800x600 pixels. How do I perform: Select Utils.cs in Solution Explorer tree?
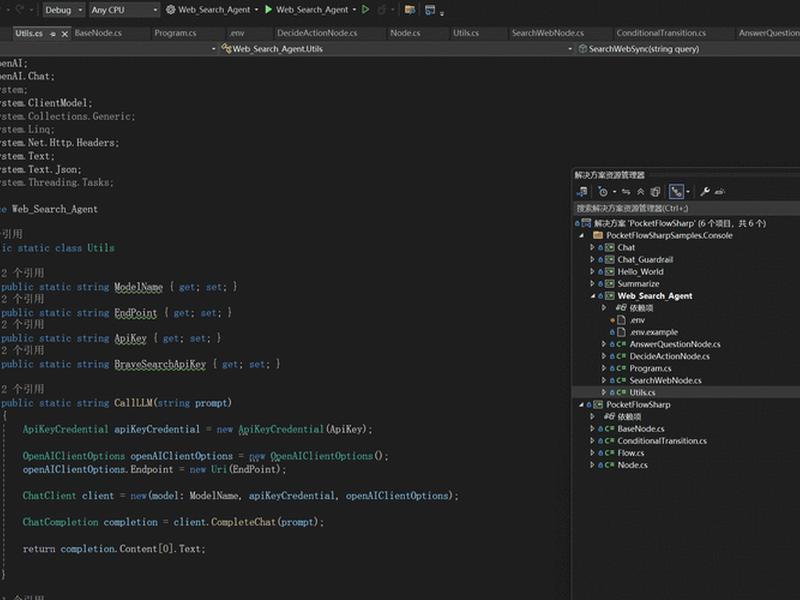[x=642, y=392]
